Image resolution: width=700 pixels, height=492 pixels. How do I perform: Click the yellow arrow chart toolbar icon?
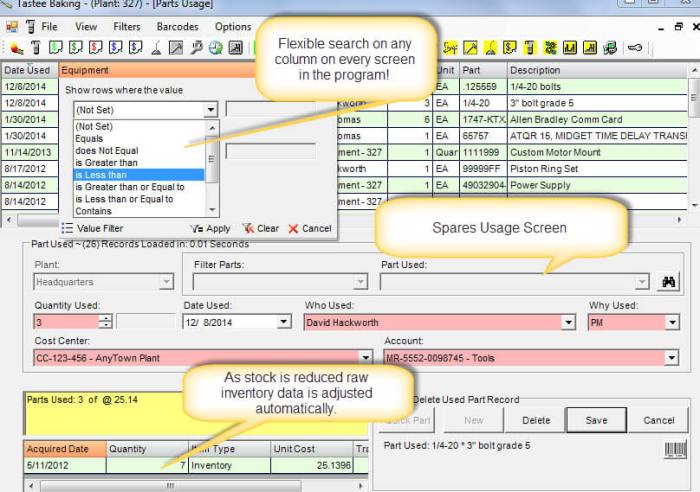pyautogui.click(x=470, y=47)
